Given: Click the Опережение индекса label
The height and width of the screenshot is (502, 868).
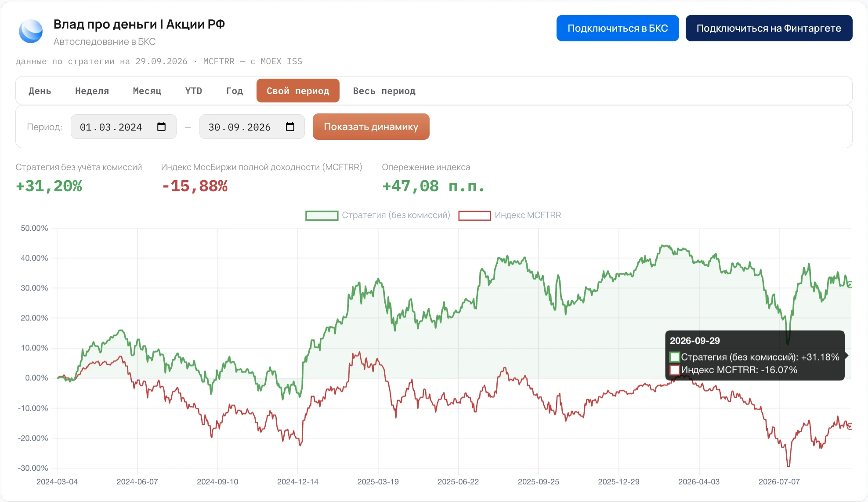Looking at the screenshot, I should tap(426, 167).
